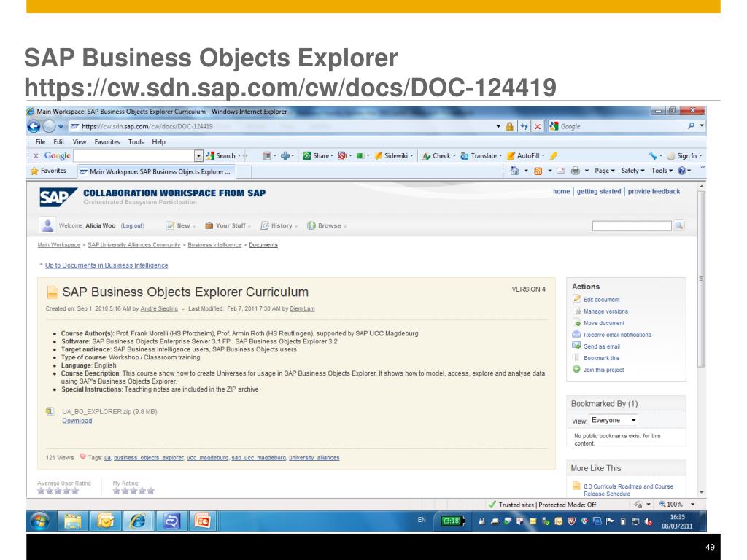Click the Download link for the ZIP
Viewport: 747px width, 560px height.
[77, 421]
